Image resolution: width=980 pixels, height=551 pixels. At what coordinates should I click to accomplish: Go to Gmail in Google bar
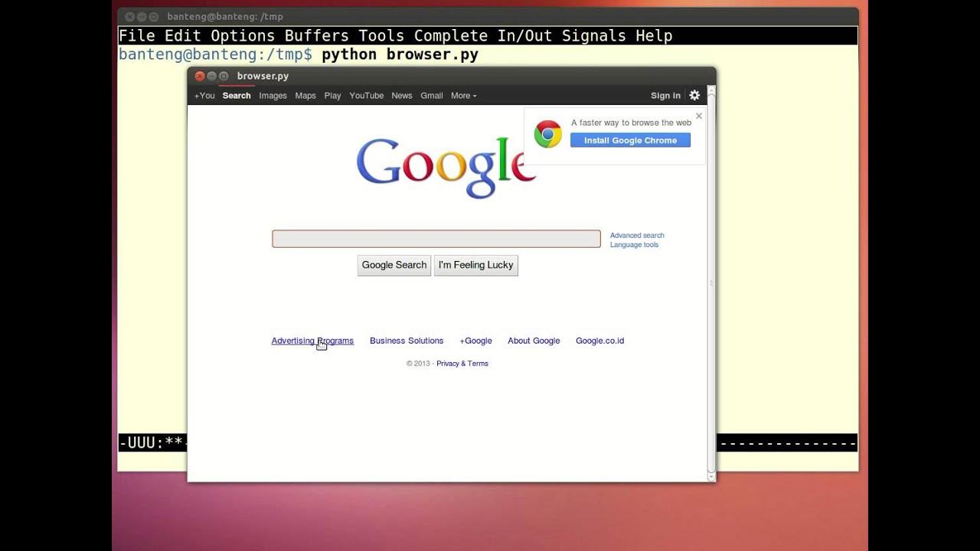pos(431,96)
